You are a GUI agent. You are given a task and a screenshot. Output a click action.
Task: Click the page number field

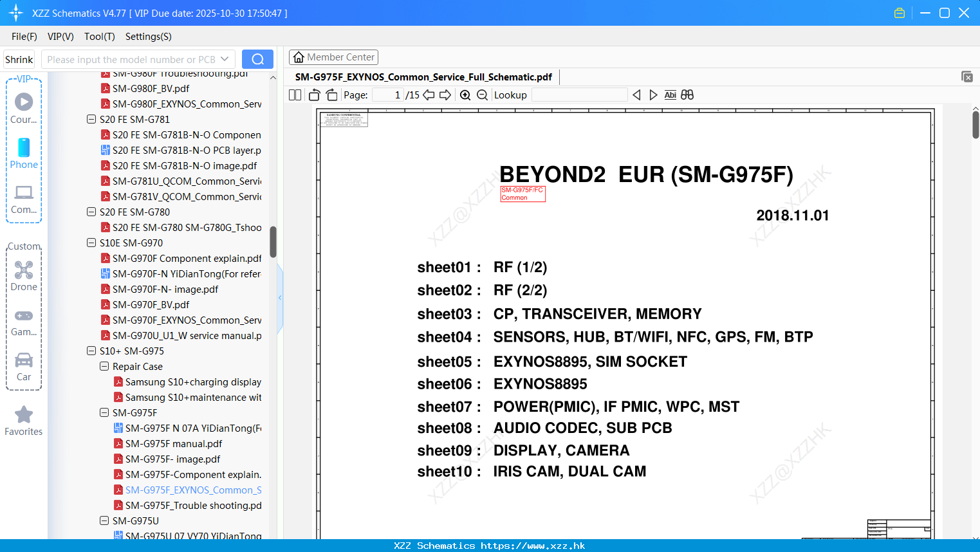point(388,95)
